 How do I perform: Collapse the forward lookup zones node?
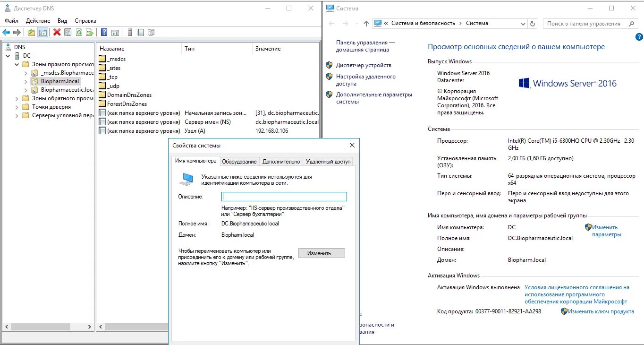(17, 64)
